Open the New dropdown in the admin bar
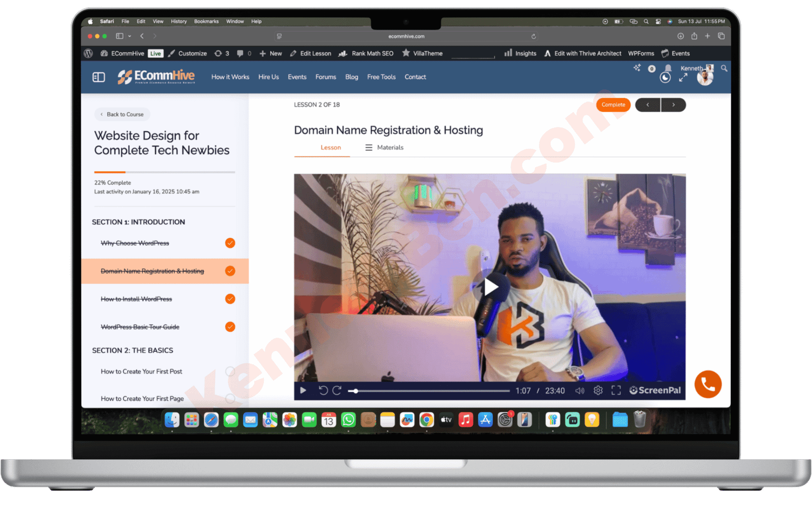The height and width of the screenshot is (508, 812). tap(270, 53)
